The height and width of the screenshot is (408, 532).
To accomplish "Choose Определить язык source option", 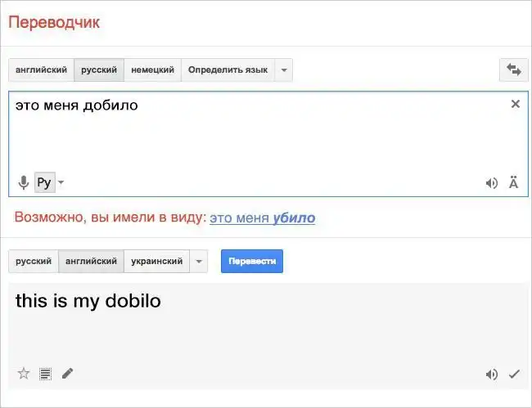I will point(228,70).
